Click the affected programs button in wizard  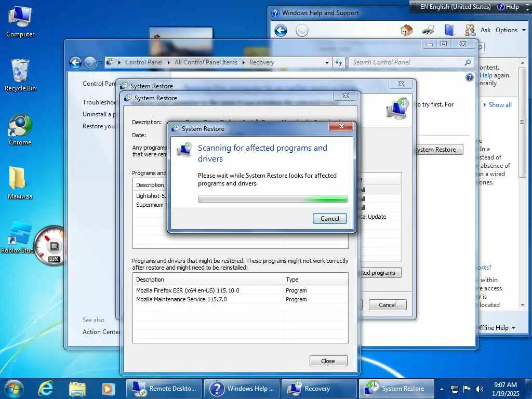(x=381, y=273)
